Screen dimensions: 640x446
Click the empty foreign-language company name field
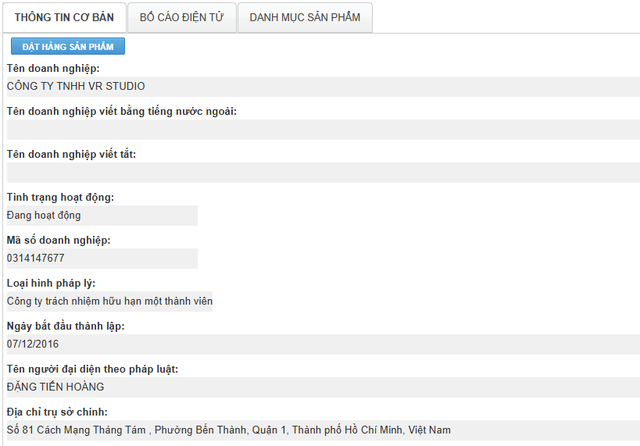tap(320, 130)
